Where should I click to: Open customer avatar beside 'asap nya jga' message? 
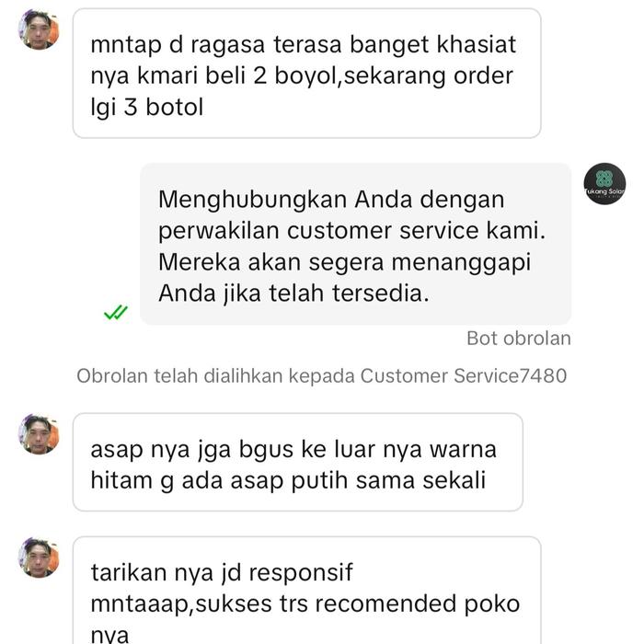click(x=39, y=434)
